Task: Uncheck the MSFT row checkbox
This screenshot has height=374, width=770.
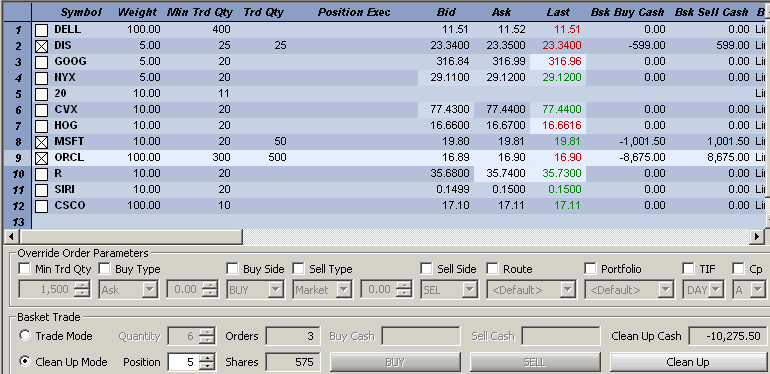Action: tap(42, 142)
